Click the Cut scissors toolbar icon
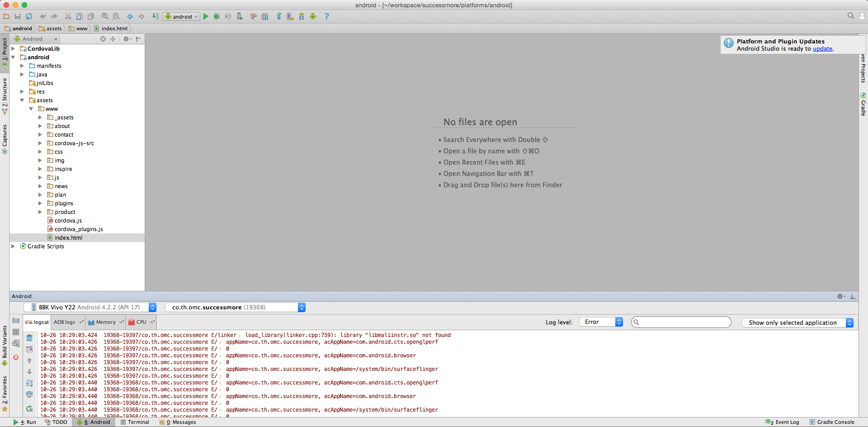868x427 pixels. click(x=68, y=16)
